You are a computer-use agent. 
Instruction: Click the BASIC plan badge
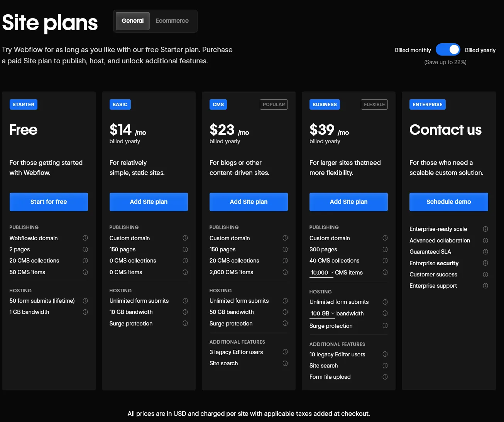pos(120,105)
